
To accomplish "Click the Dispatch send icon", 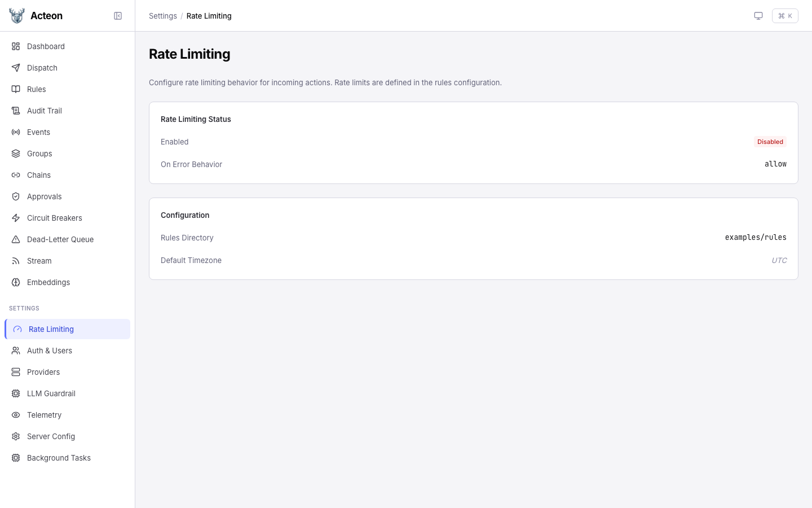I will pyautogui.click(x=16, y=68).
